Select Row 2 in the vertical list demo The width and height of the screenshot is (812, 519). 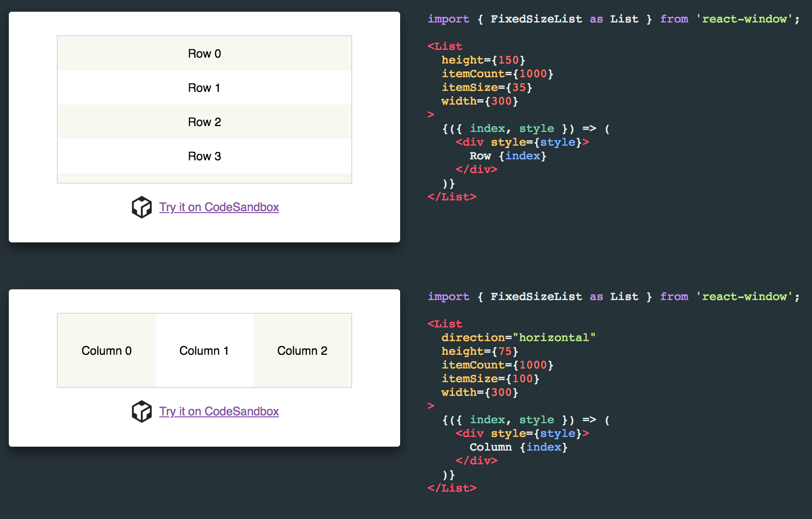204,122
